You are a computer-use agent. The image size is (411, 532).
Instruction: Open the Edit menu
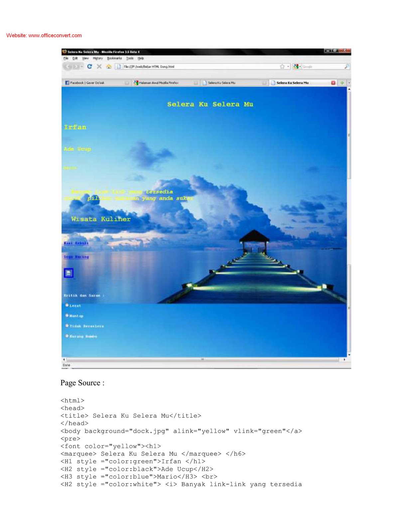75,58
